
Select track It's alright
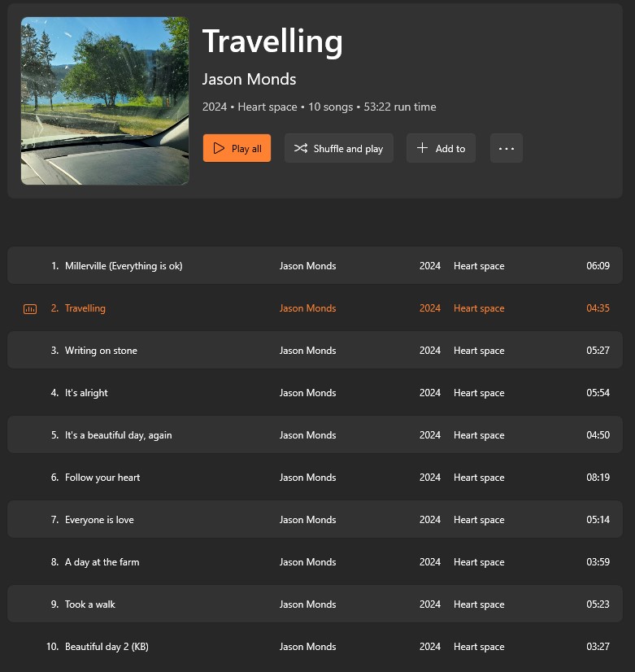86,393
